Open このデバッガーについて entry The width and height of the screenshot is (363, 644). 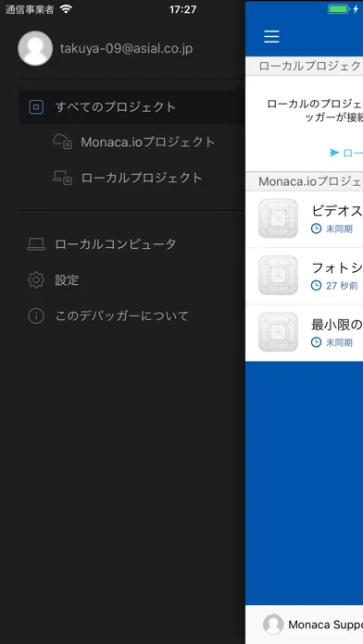click(x=131, y=316)
